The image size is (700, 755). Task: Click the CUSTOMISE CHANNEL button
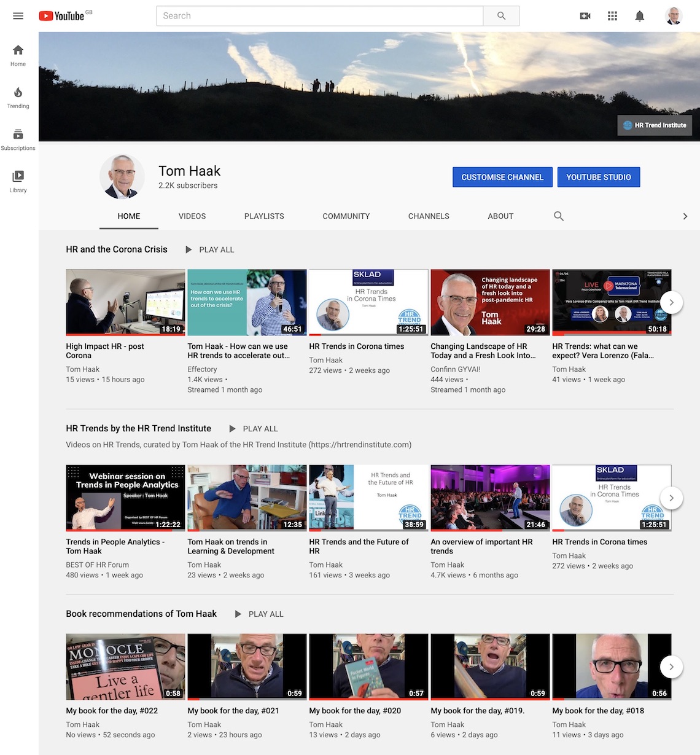pos(502,177)
